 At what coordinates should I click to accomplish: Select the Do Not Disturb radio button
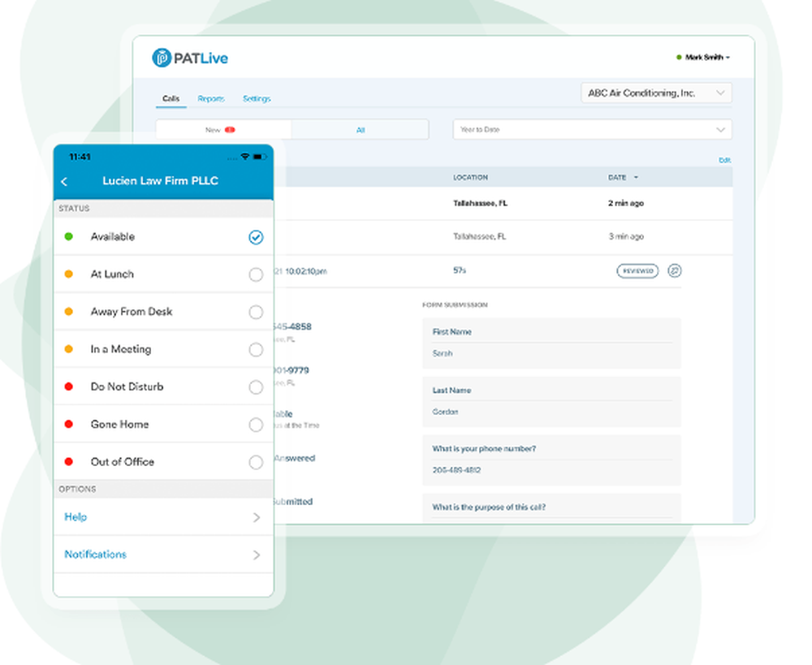pyautogui.click(x=256, y=386)
